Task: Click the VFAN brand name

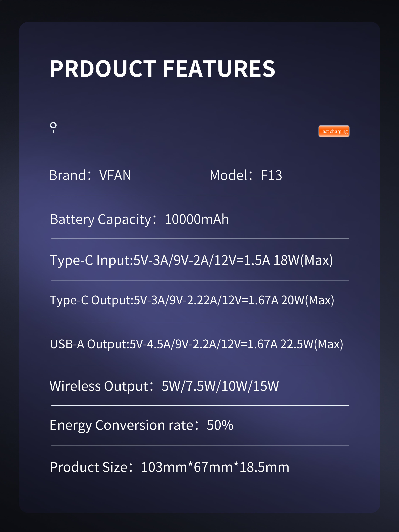Action: [115, 175]
